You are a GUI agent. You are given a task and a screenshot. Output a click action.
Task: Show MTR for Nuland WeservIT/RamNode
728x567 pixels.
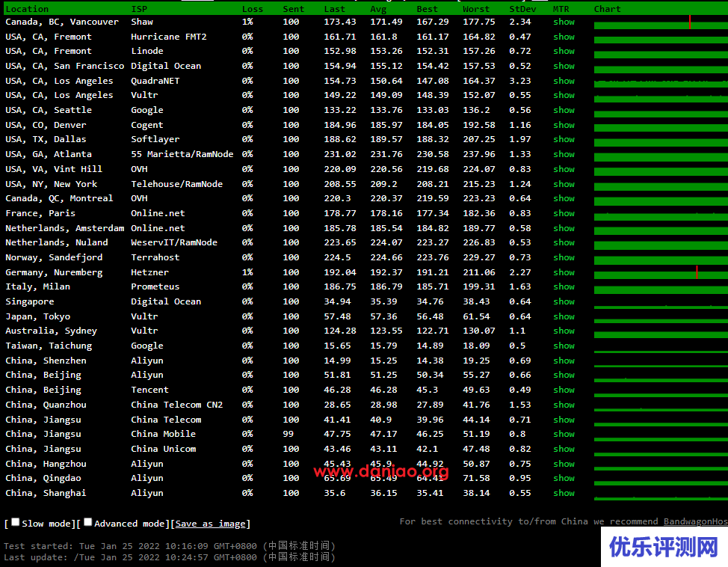tap(564, 242)
